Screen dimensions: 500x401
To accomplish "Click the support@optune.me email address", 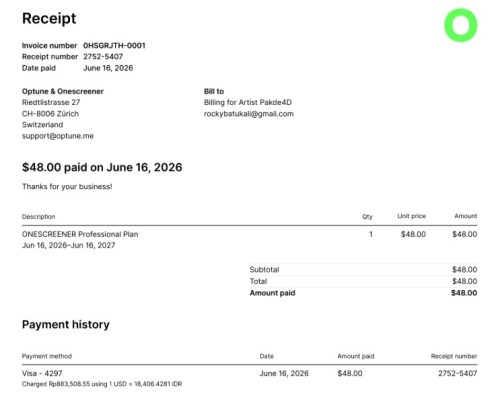I will tap(58, 136).
